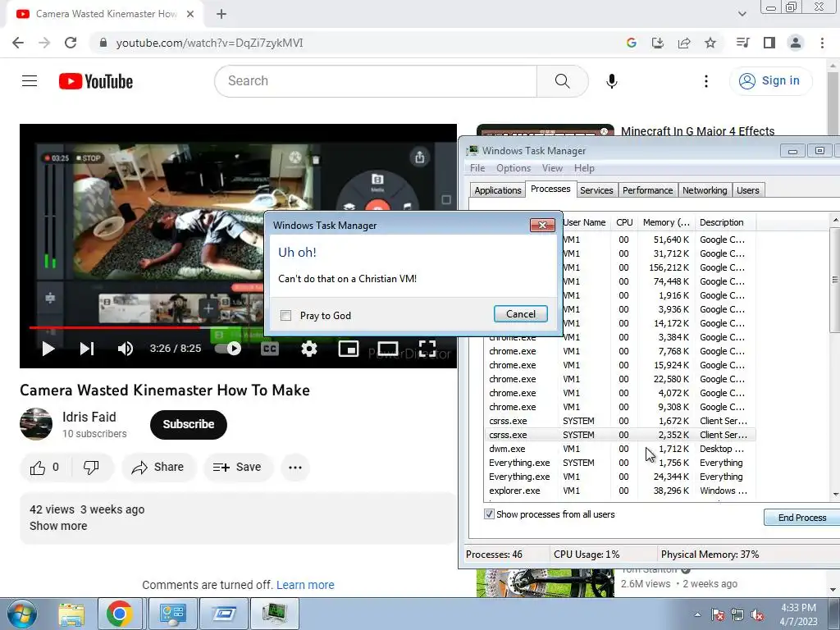Open the Windows Start button
The height and width of the screenshot is (630, 840).
[21, 614]
